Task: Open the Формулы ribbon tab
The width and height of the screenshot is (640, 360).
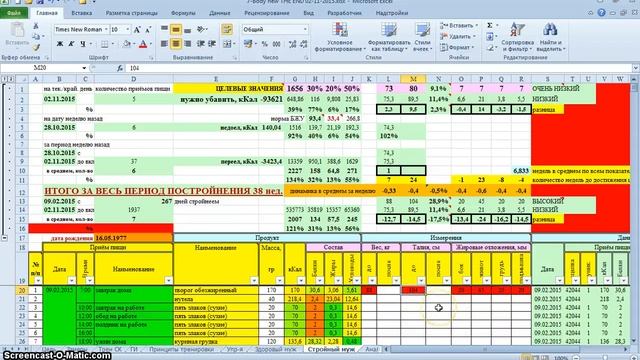Action: click(183, 13)
